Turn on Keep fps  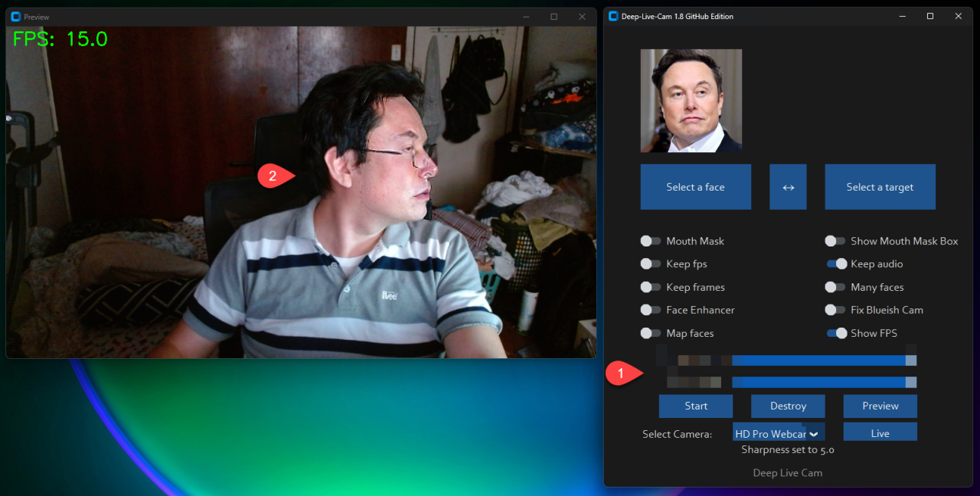tap(651, 264)
